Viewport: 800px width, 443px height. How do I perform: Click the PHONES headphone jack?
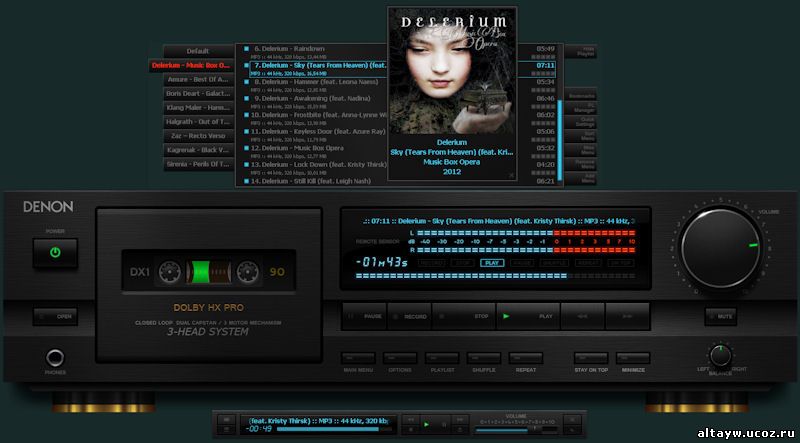pos(55,358)
